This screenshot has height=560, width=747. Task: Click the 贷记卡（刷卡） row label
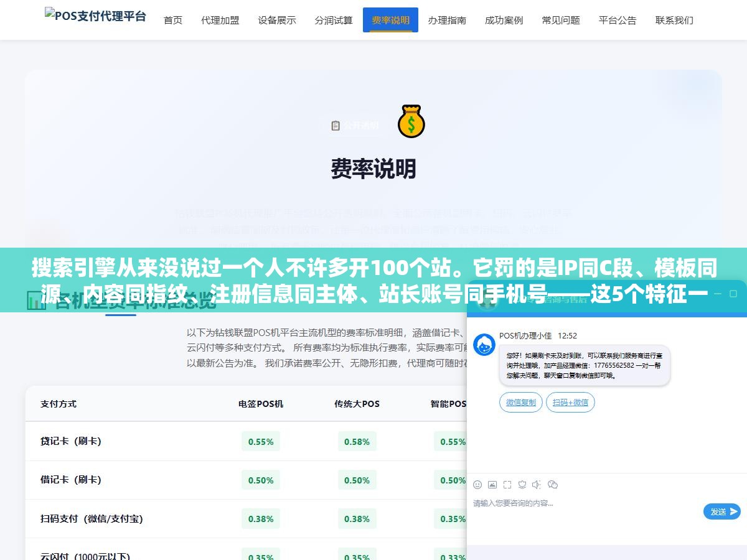(70, 441)
